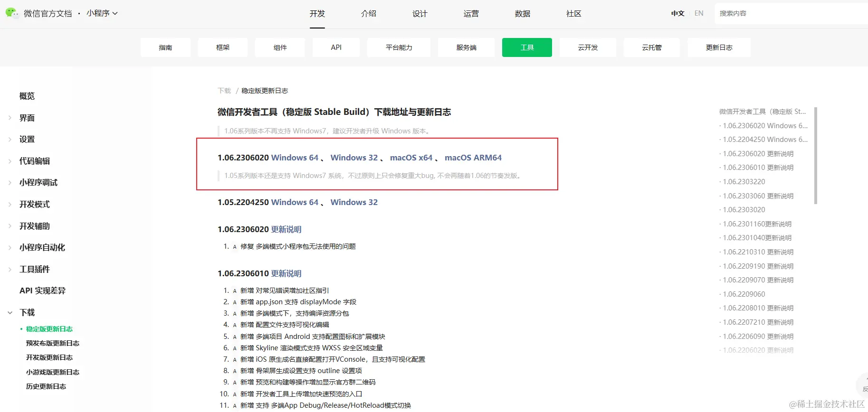
Task: Open 开发版更新日志 in the sidebar
Action: click(x=49, y=357)
